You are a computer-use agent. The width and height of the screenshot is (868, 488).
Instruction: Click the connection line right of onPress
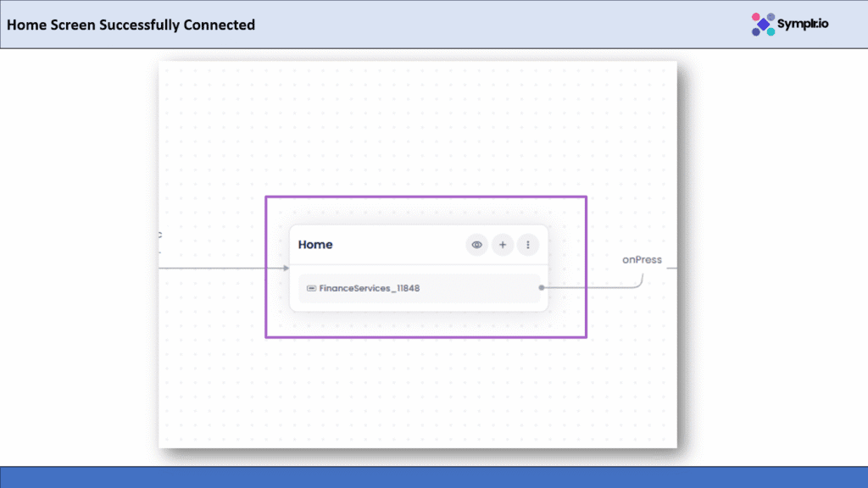coord(670,269)
